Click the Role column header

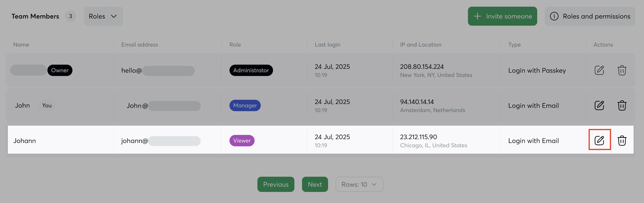click(235, 44)
